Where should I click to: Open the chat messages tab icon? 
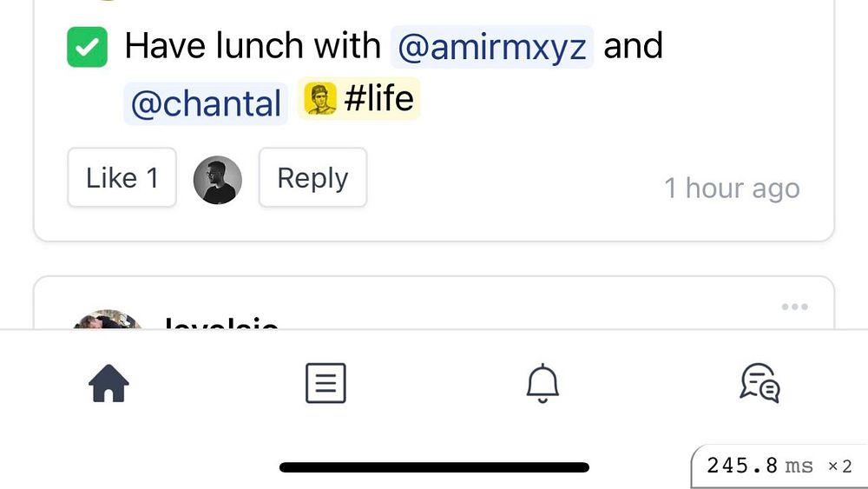(759, 383)
